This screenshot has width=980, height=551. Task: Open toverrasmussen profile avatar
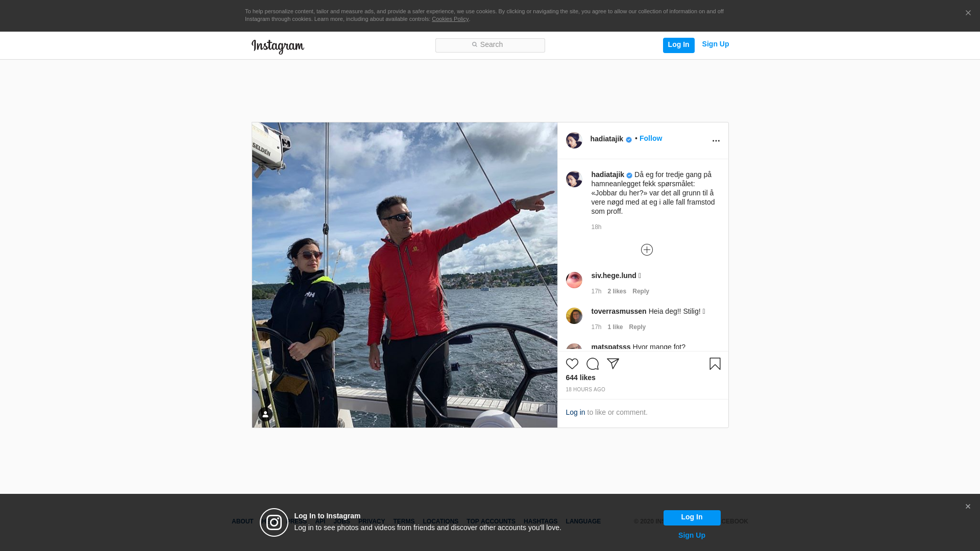click(x=574, y=316)
